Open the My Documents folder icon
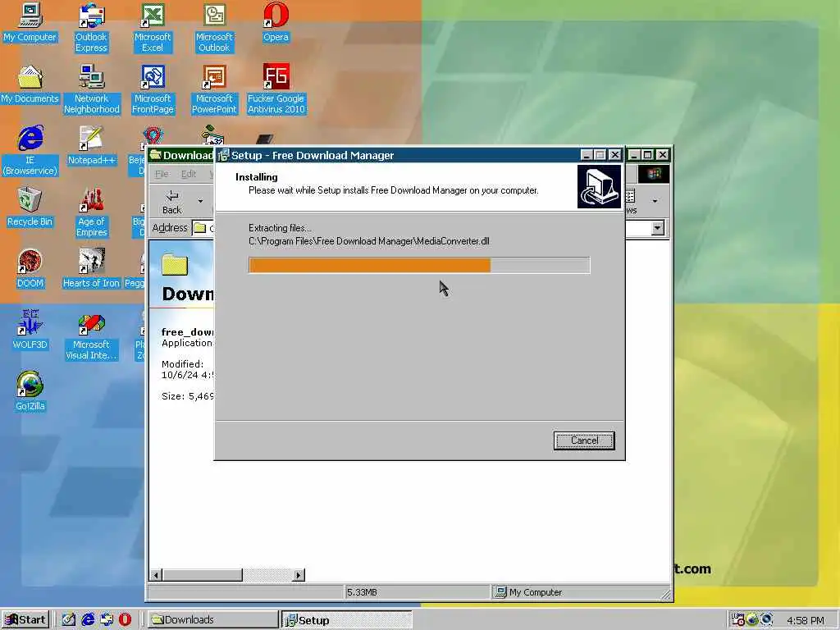 [x=30, y=84]
